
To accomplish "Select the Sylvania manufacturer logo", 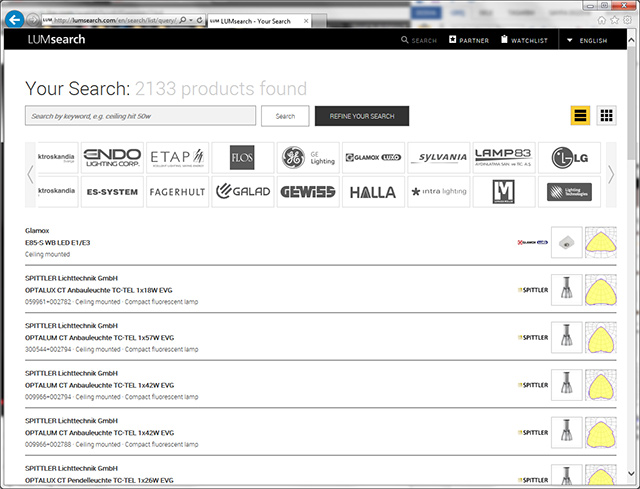I will tap(439, 158).
